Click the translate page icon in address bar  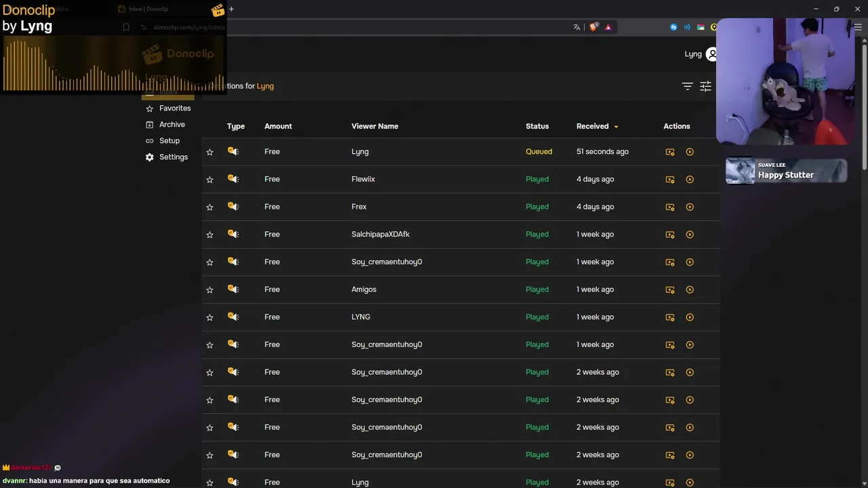576,27
